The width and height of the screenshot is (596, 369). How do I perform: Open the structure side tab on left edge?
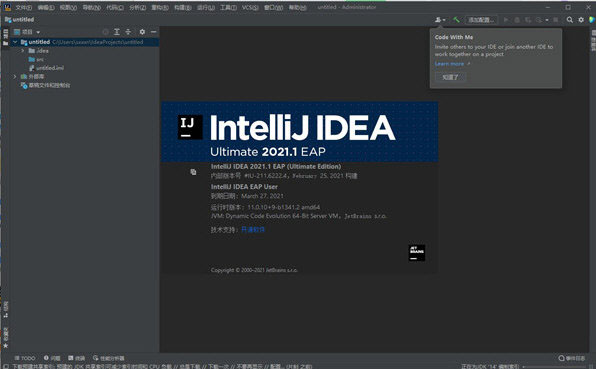5,309
